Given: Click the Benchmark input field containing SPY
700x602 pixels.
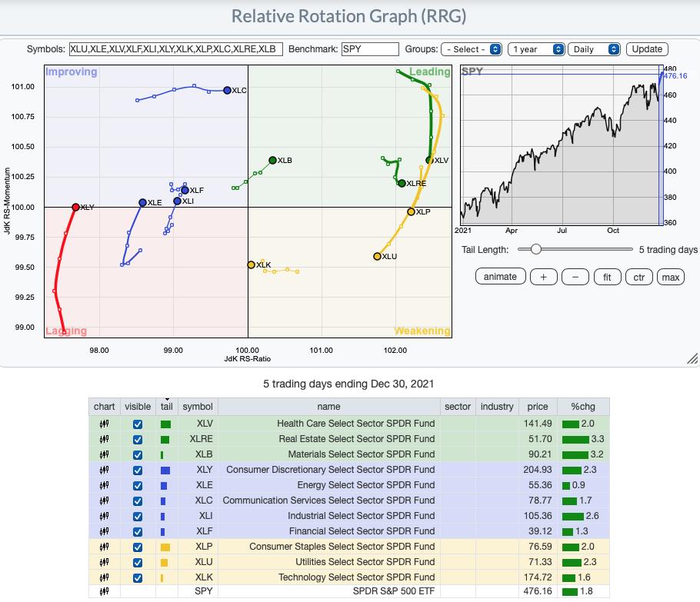Looking at the screenshot, I should 369,49.
